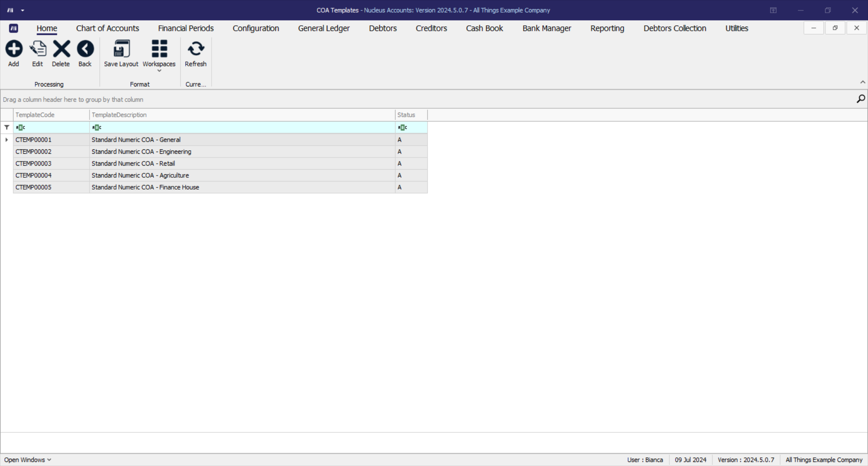Select the row indicator arrow for CTEMP00001
Viewport: 868px width, 466px height.
7,140
